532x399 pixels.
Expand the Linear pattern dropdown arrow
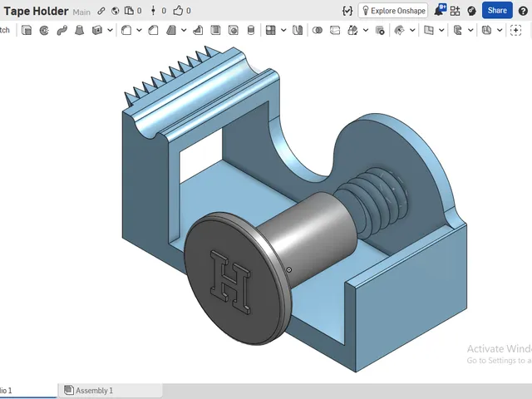(x=283, y=31)
